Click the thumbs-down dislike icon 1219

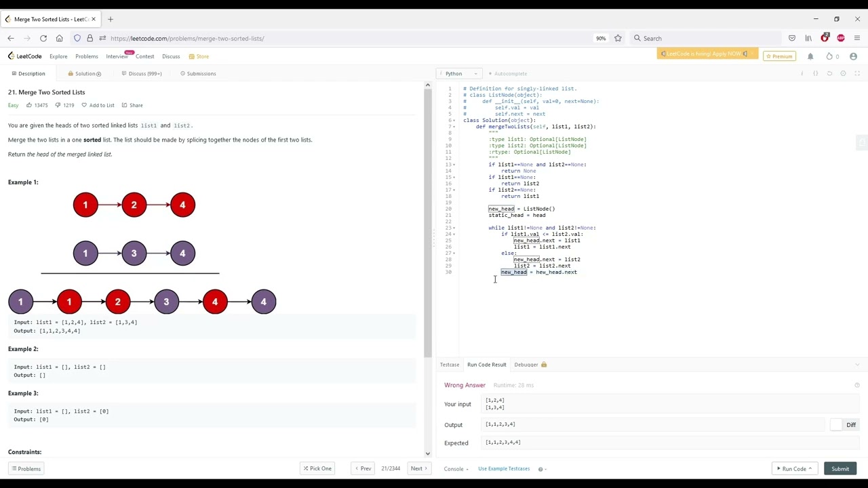[58, 105]
